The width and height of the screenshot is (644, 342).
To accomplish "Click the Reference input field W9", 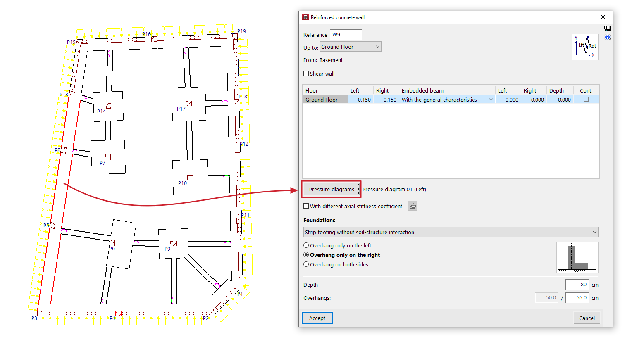I will pyautogui.click(x=346, y=35).
